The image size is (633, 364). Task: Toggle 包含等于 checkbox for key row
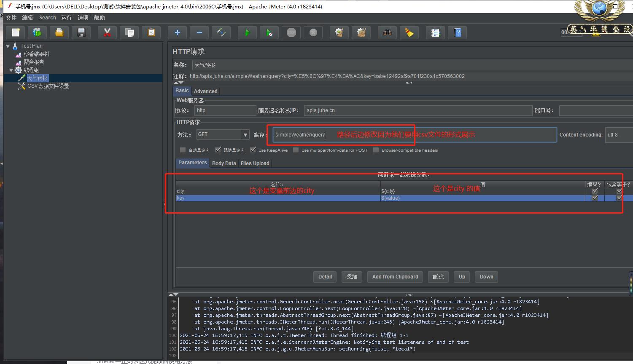click(619, 198)
